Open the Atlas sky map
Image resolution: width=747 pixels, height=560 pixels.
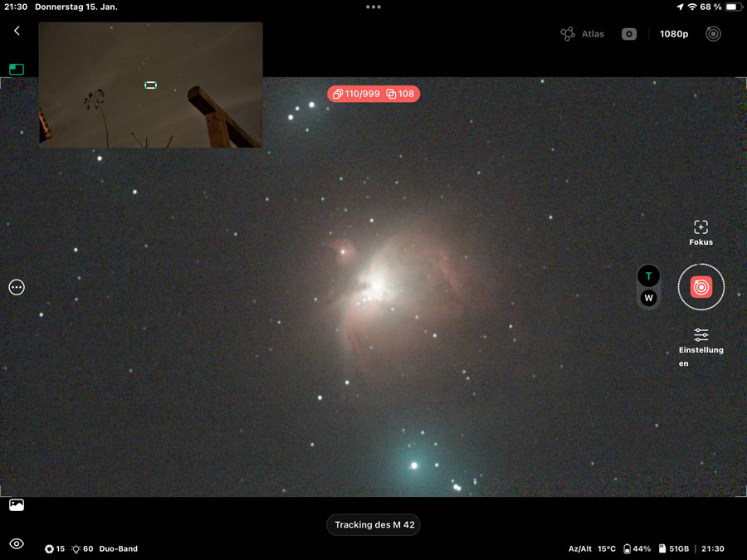[x=582, y=34]
